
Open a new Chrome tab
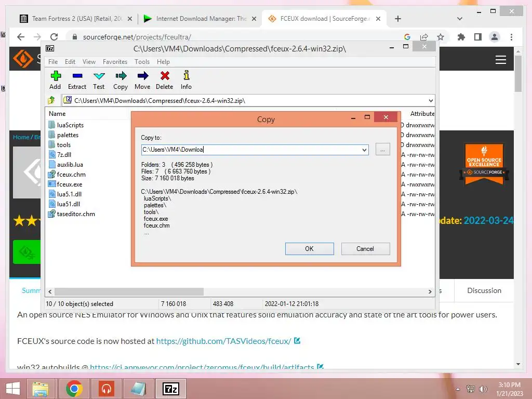tap(398, 19)
